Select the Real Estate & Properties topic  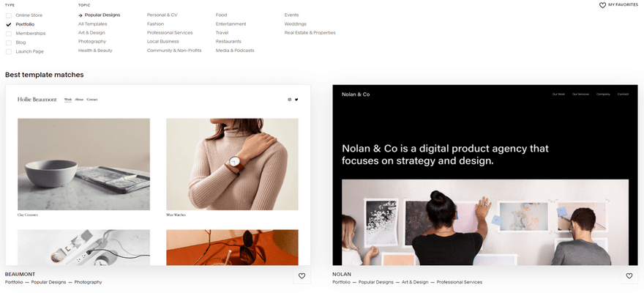[x=310, y=32]
